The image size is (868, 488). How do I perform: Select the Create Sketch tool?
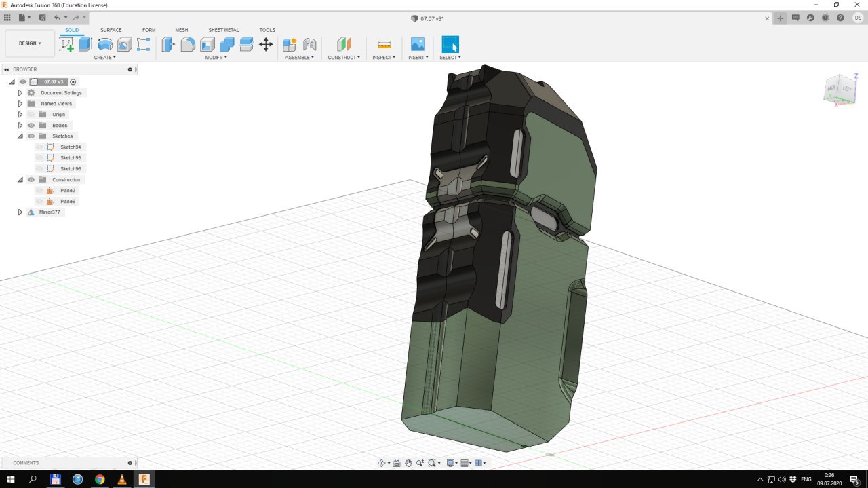66,45
